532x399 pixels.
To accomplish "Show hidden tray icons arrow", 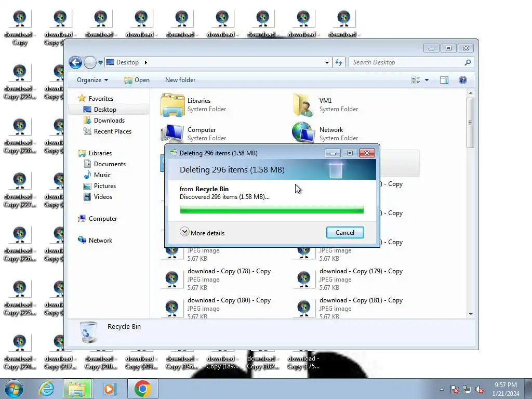I will [x=442, y=389].
